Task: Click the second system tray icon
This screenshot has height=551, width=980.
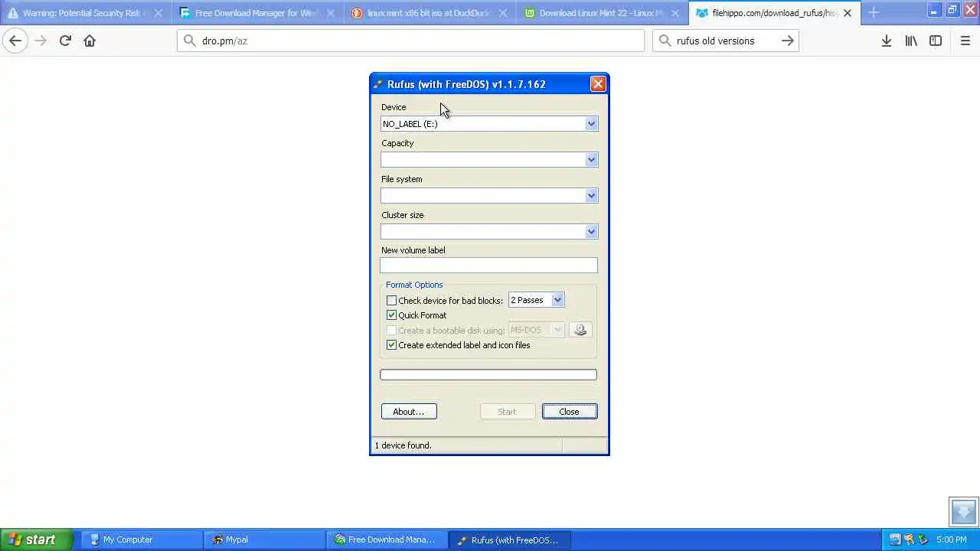Action: click(909, 540)
